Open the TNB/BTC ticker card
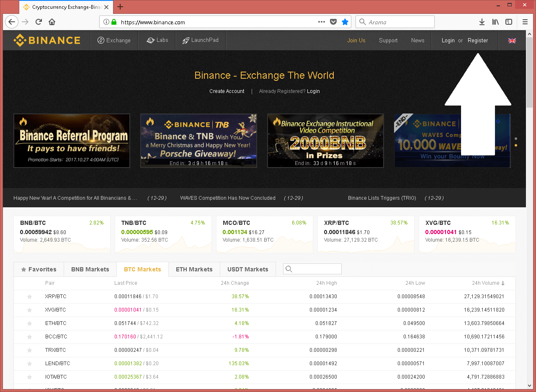Viewport: 536px width, 392px height. (x=163, y=235)
